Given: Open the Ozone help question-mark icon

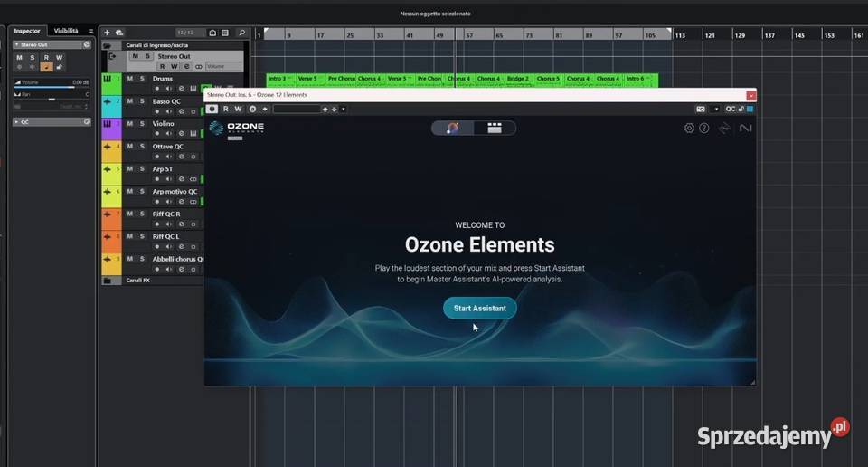Looking at the screenshot, I should pos(703,128).
